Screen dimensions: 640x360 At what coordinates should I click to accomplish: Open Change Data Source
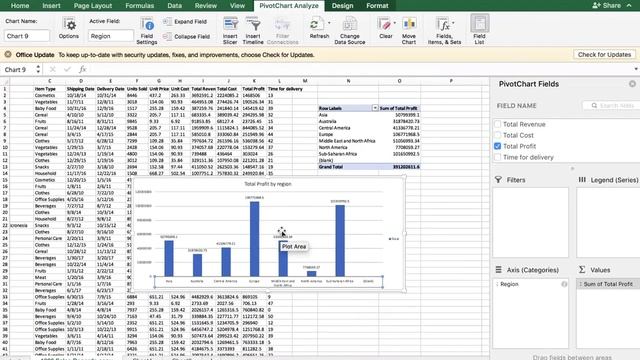pyautogui.click(x=350, y=31)
